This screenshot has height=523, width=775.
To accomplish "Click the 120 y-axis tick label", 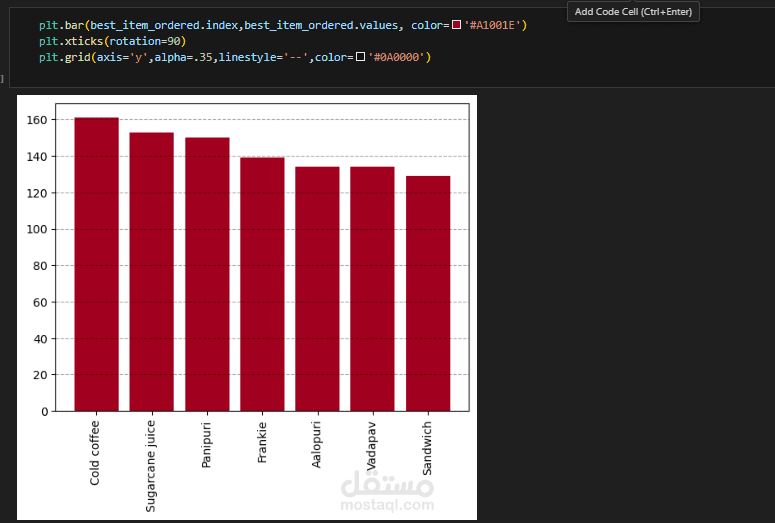I will 37,193.
